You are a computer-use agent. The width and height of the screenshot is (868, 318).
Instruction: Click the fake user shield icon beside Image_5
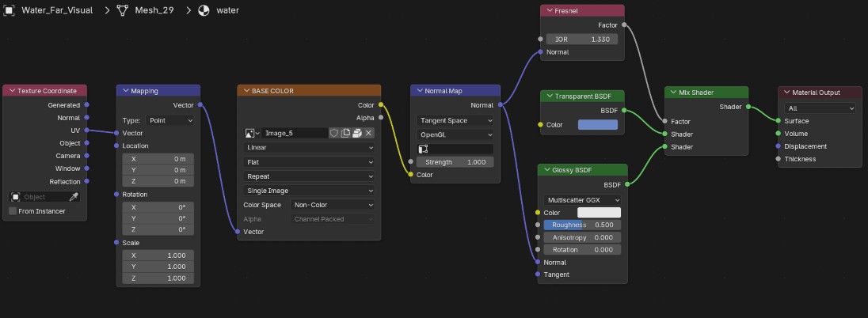tap(333, 133)
